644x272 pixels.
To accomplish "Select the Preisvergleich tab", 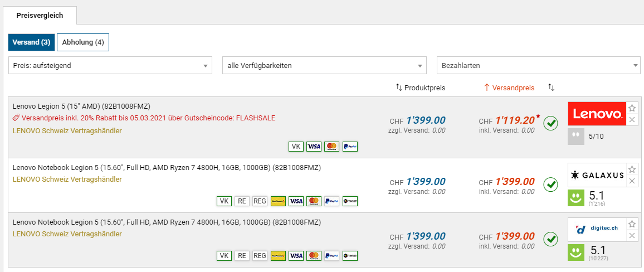I will (x=40, y=16).
